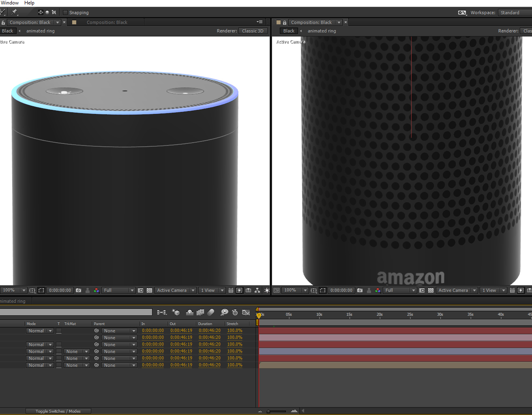Screen dimensions: 532x415
Task: Open the Help menu
Action: pyautogui.click(x=29, y=3)
